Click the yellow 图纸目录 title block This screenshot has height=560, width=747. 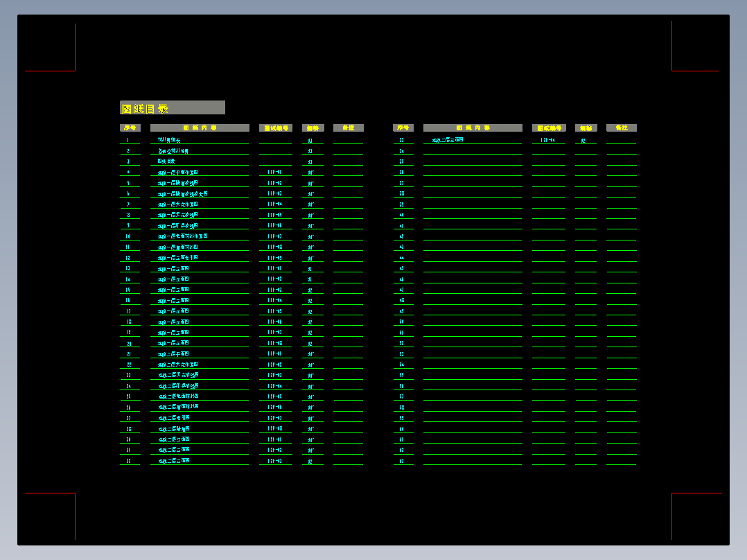172,107
